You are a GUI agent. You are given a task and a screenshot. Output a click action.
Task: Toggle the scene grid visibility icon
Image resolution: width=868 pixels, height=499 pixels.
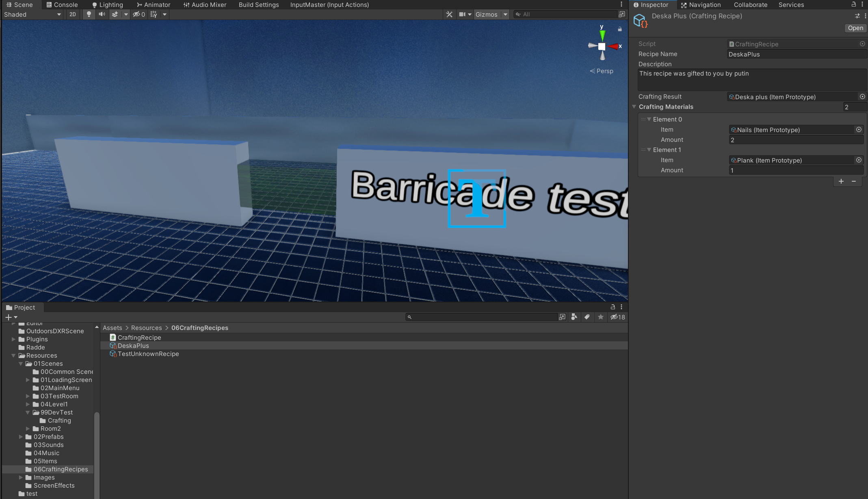click(154, 14)
